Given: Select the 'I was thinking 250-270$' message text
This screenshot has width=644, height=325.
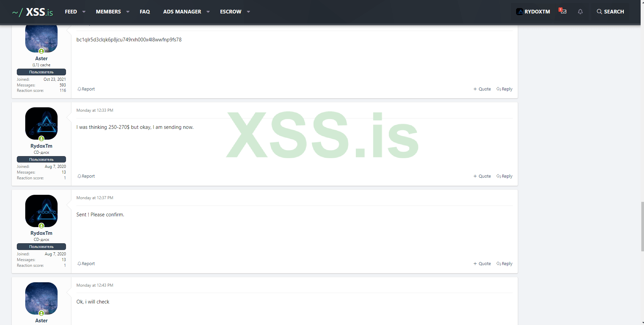Looking at the screenshot, I should [x=135, y=127].
